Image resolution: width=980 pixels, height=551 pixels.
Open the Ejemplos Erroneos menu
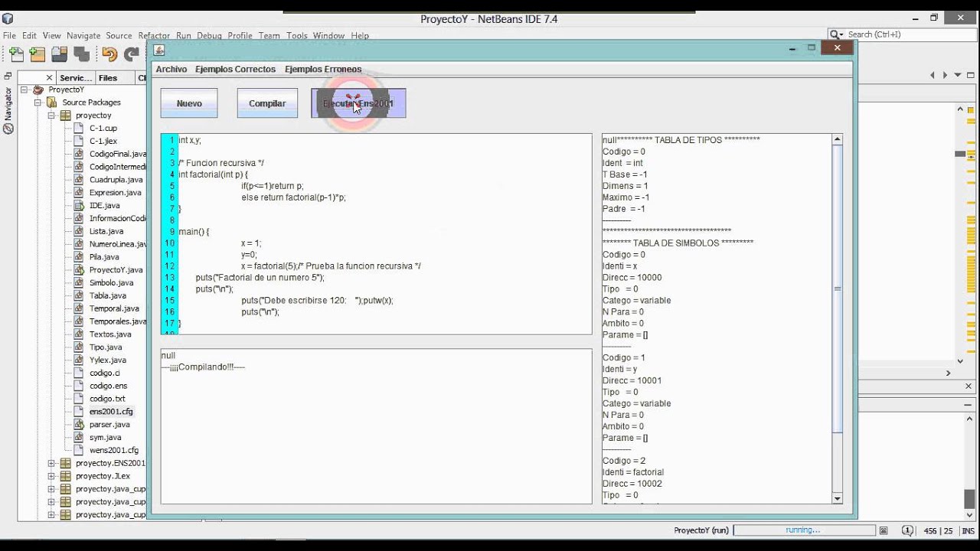(x=323, y=69)
